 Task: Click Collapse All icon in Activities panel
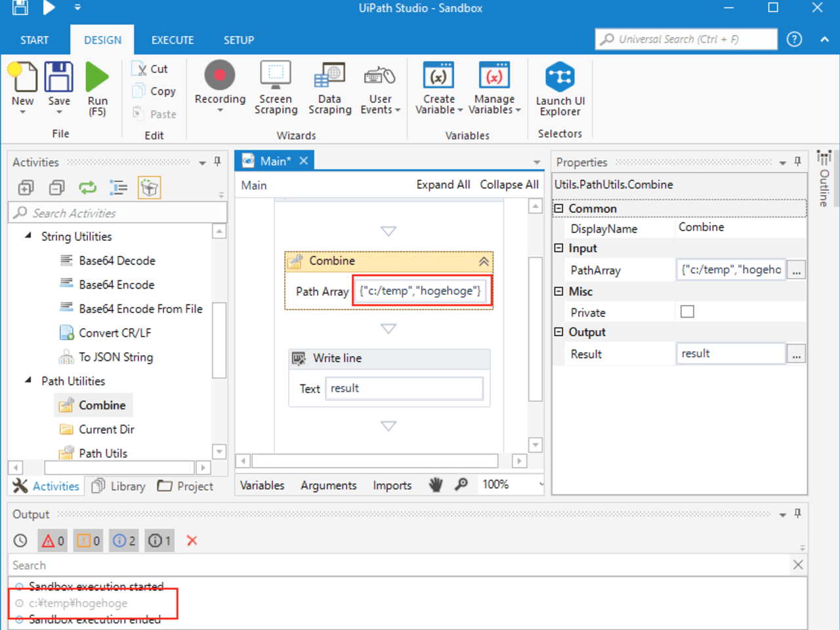tap(57, 188)
